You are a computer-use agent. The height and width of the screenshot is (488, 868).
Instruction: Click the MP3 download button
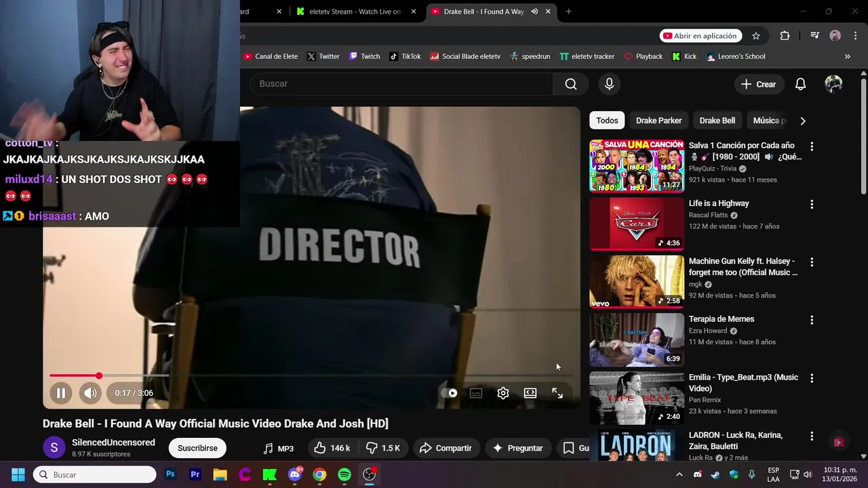pyautogui.click(x=279, y=448)
